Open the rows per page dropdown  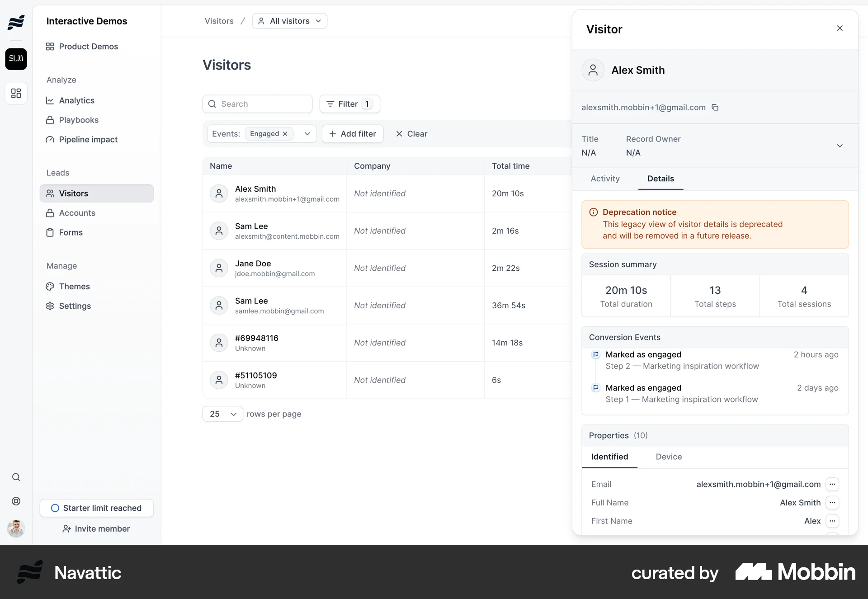[222, 414]
